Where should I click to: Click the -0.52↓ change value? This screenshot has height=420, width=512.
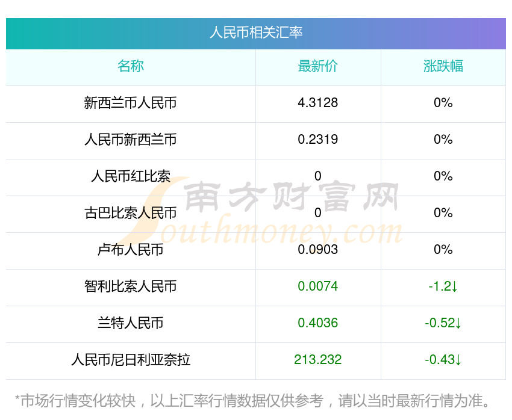[x=443, y=323]
